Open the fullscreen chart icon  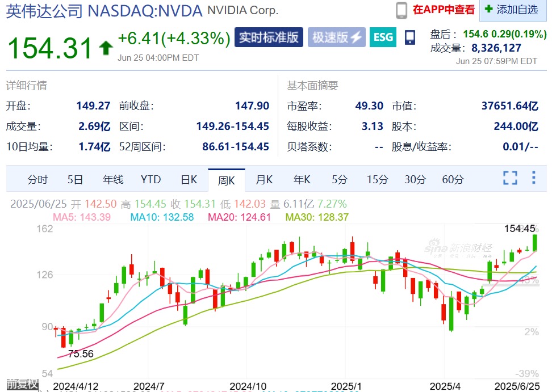[x=510, y=178]
